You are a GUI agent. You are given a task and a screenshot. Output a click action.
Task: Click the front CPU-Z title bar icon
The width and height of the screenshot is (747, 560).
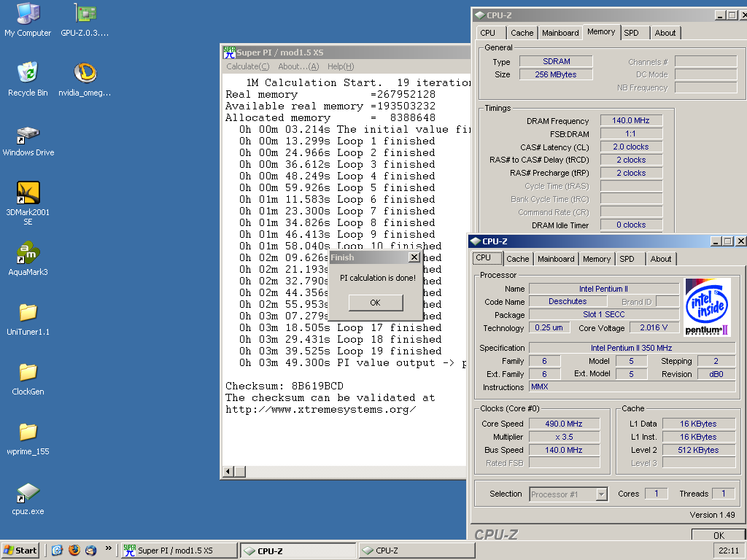[476, 241]
